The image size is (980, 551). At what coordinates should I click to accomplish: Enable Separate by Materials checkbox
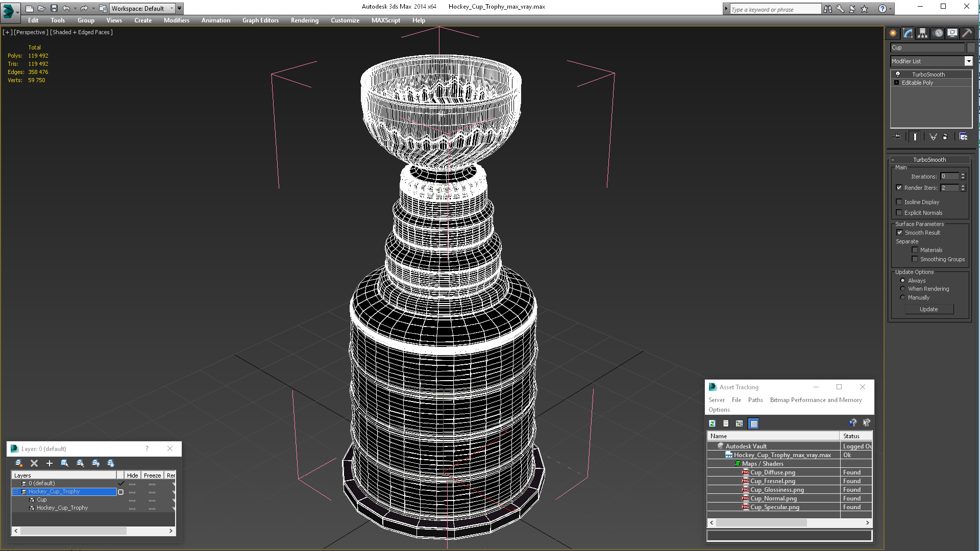[915, 250]
